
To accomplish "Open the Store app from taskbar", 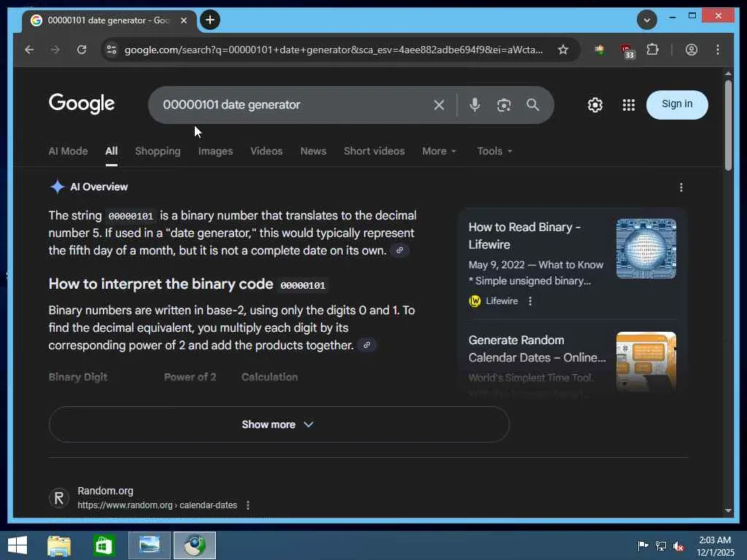I will coord(104,545).
